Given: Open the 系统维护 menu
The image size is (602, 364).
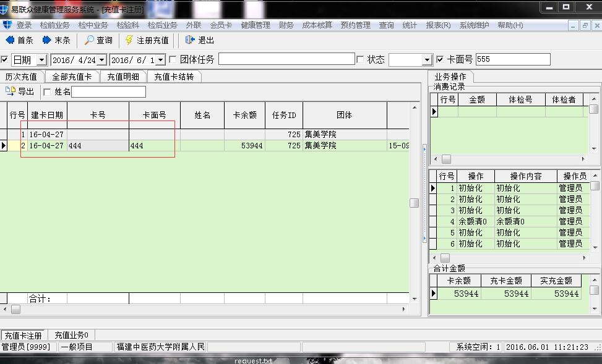Looking at the screenshot, I should [474, 25].
